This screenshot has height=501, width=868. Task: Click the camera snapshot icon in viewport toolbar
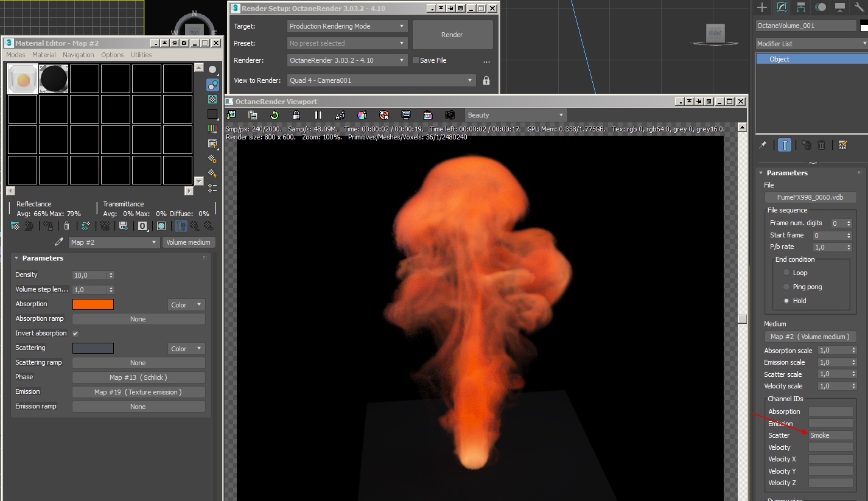pos(450,115)
